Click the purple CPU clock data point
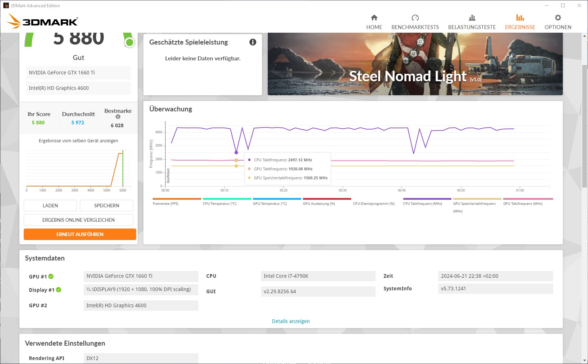This screenshot has height=364, width=588. coord(236,153)
